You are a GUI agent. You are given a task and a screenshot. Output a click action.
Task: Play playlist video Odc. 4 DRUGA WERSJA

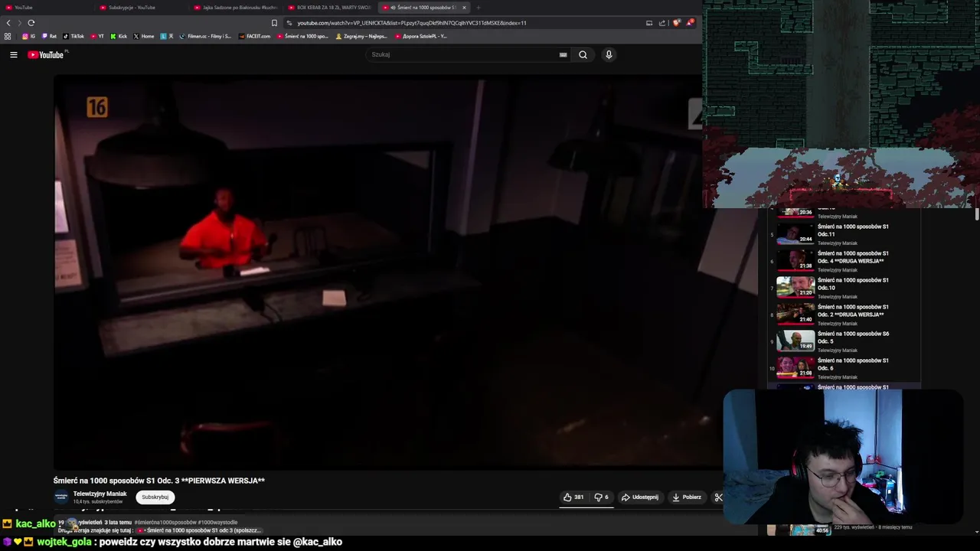(x=842, y=261)
